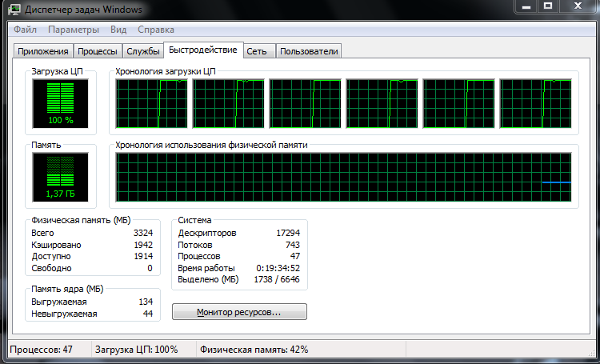Viewport: 600px width, 364px height.
Task: Click the Монитор ресурсов button
Action: click(x=239, y=312)
